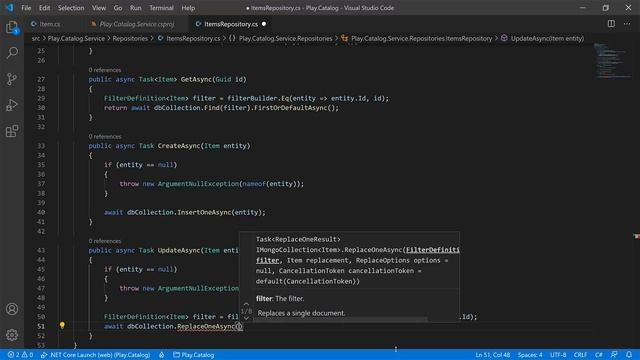640x360 pixels.
Task: Click '0 references' above CreateAsync
Action: click(x=104, y=136)
